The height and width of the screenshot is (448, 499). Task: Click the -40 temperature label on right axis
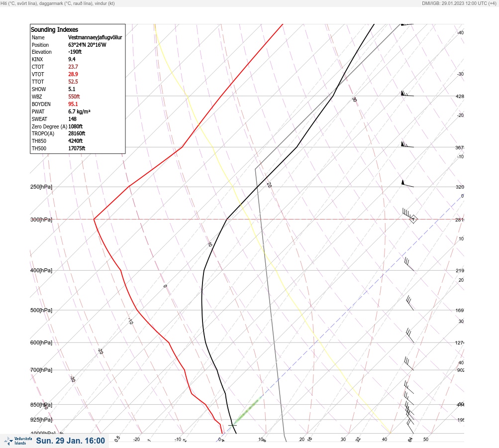tap(460, 32)
